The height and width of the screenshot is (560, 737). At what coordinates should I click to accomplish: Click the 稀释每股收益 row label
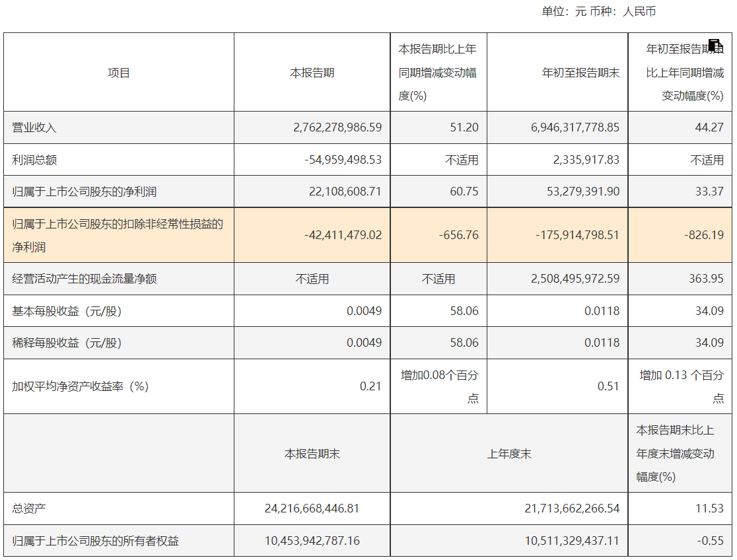[67, 343]
